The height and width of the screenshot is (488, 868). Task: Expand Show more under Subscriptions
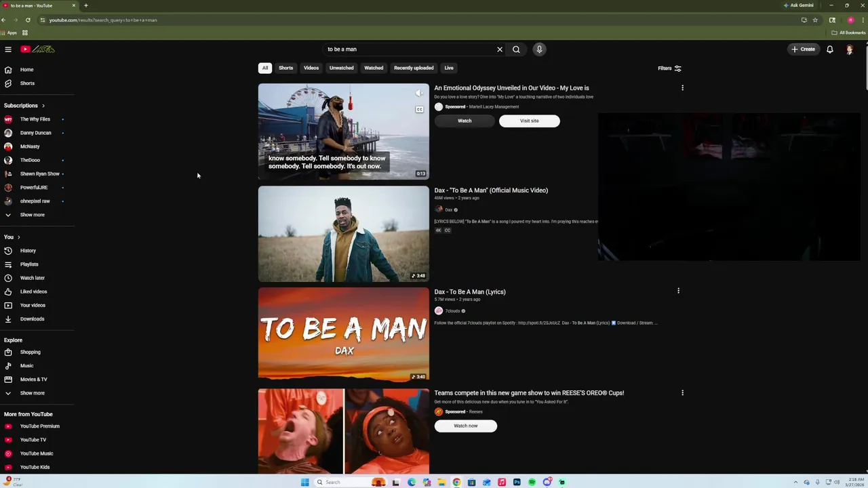(32, 215)
